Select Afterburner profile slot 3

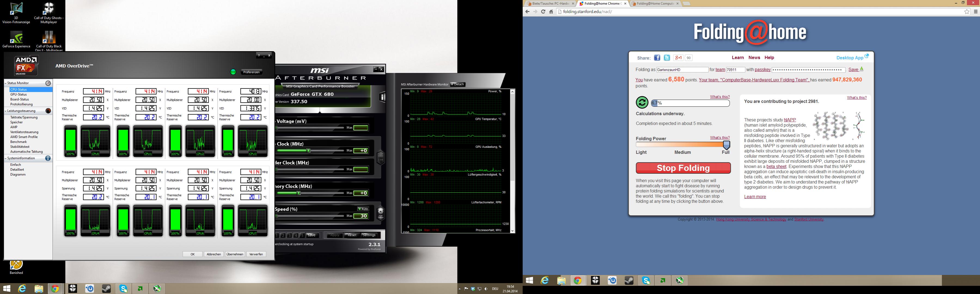(x=289, y=235)
